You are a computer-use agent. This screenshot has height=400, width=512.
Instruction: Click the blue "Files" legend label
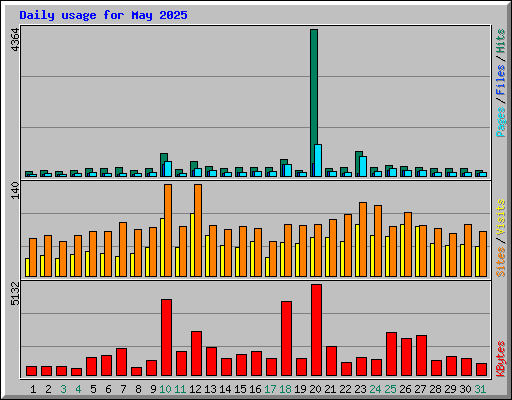coord(500,80)
